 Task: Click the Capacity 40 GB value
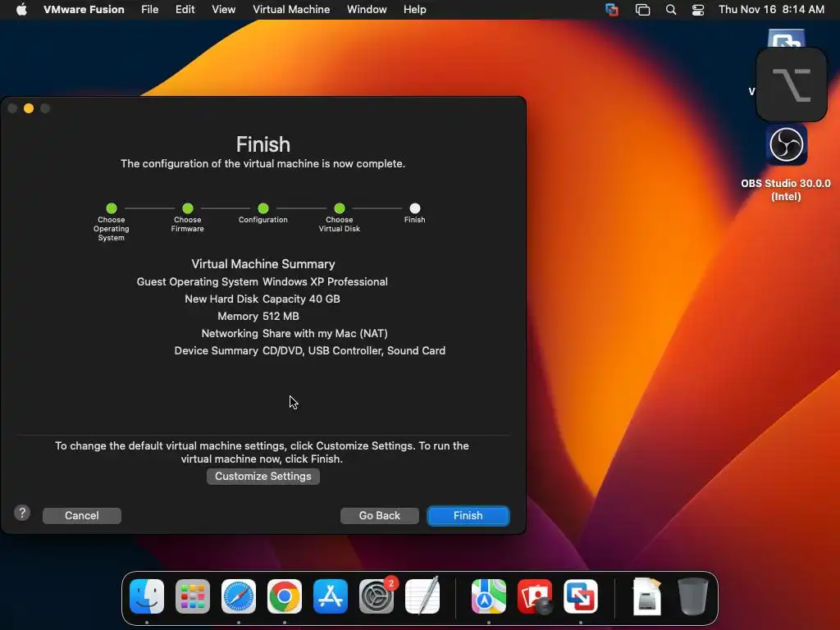[x=301, y=299]
